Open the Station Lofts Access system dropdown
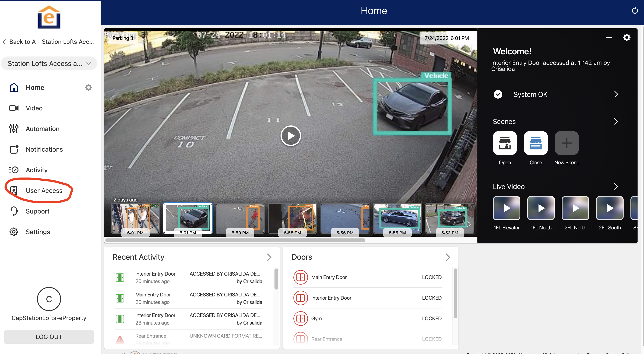This screenshot has width=644, height=354. click(49, 63)
